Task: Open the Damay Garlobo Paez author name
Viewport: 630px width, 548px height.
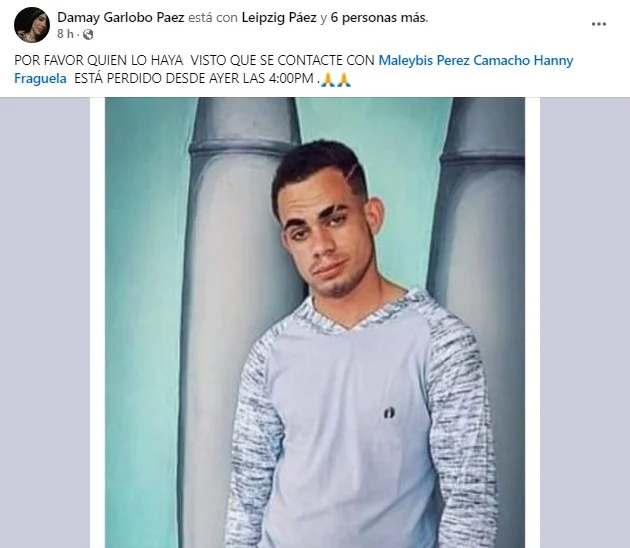Action: click(121, 18)
